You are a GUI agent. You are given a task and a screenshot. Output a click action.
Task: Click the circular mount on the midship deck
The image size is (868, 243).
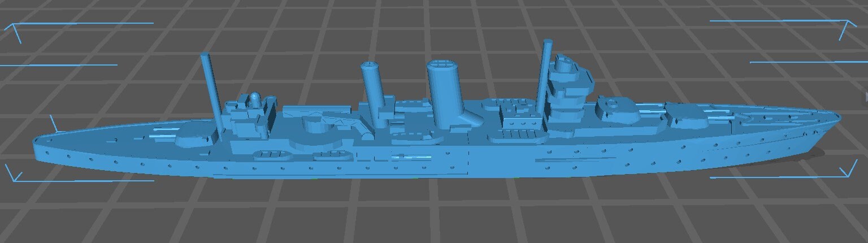pos(318,124)
